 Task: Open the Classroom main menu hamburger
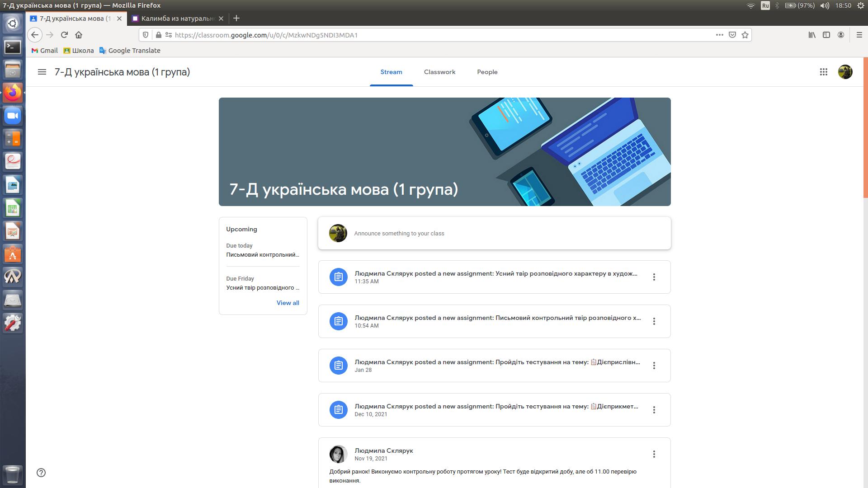click(x=42, y=72)
